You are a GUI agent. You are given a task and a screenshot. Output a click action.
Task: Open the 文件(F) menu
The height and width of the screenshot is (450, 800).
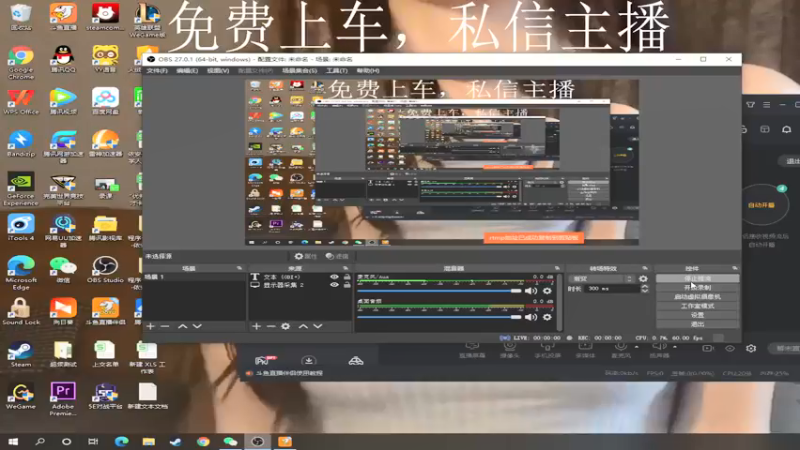[157, 70]
